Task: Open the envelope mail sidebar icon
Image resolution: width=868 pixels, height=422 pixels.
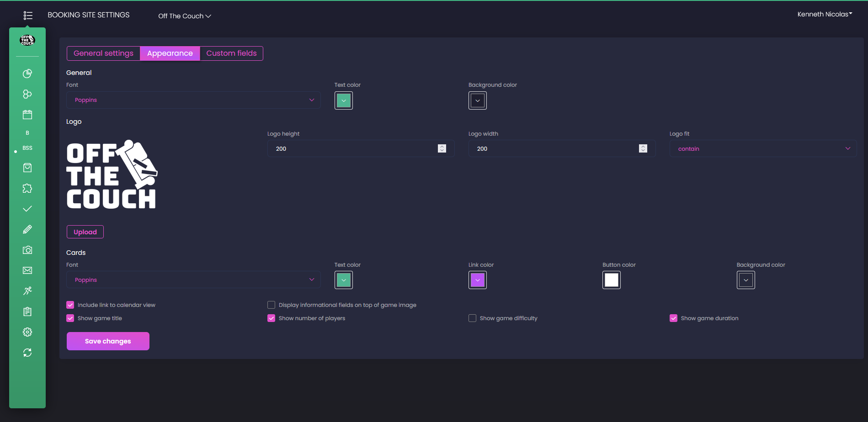Action: pos(27,270)
